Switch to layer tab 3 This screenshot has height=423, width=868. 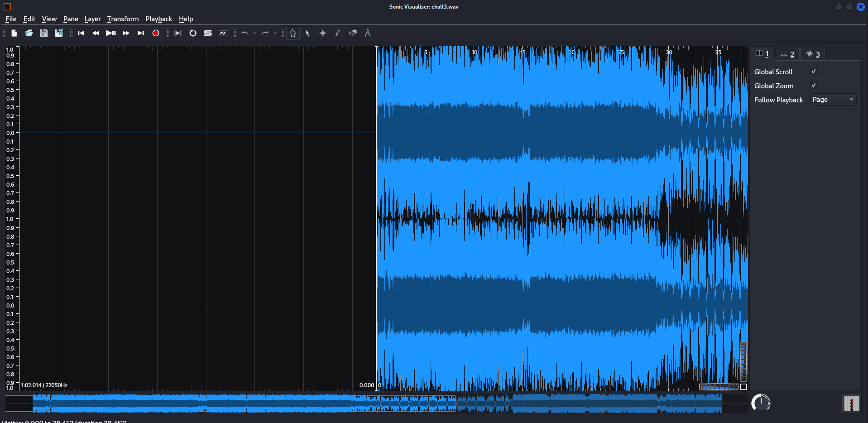click(x=813, y=54)
